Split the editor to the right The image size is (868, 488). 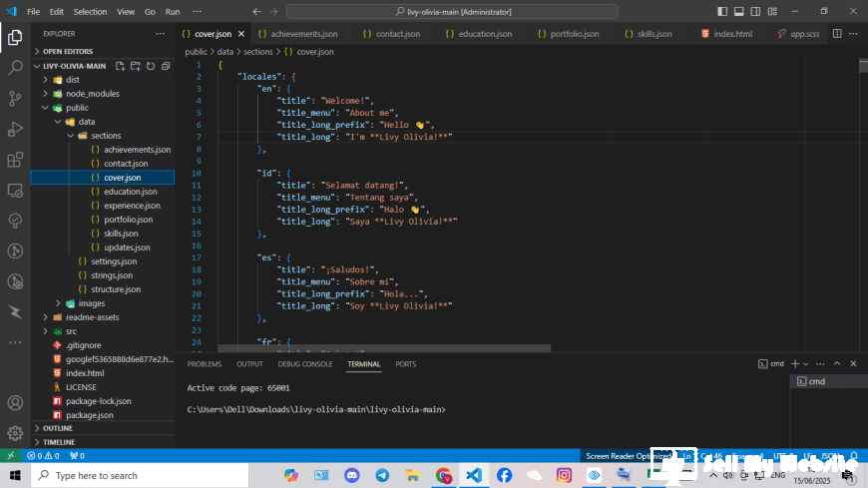837,33
